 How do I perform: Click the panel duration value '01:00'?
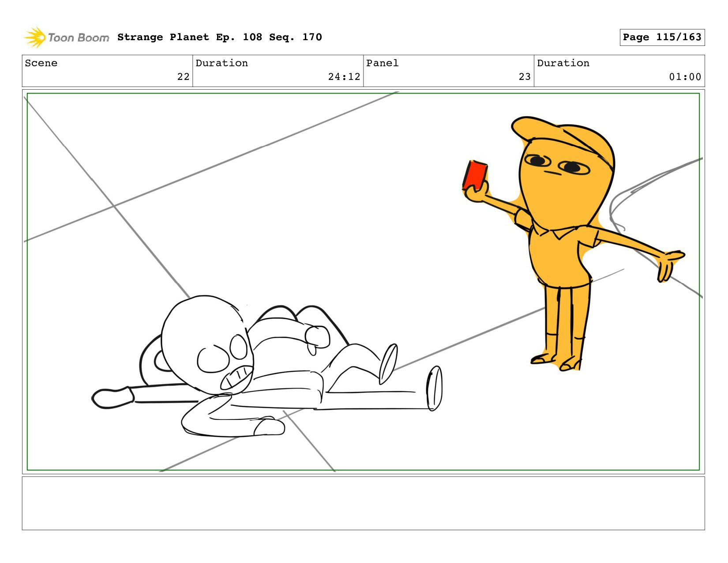tap(685, 77)
